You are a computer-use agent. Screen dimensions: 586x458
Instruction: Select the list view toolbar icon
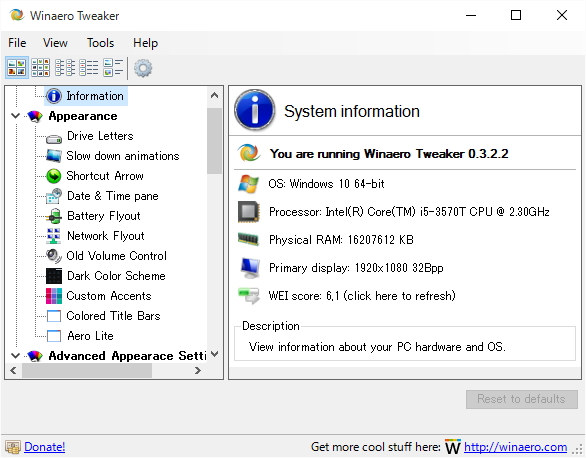(65, 68)
